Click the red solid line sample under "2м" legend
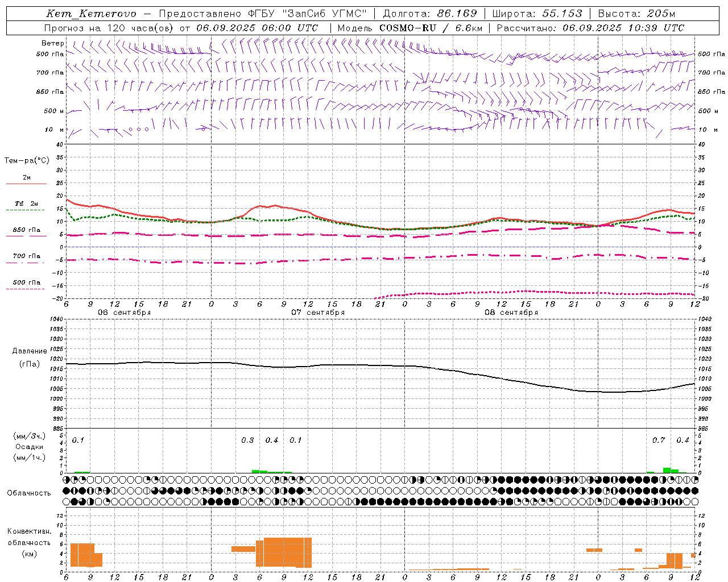Screen dimensions: 728x582 (x=26, y=184)
